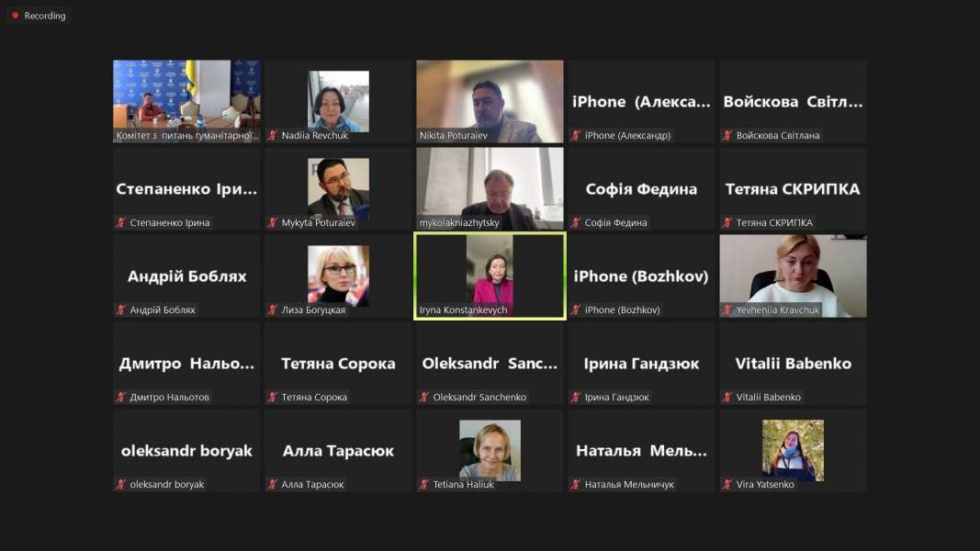Click muted mic icon for Vitalii Babenko

click(x=727, y=398)
